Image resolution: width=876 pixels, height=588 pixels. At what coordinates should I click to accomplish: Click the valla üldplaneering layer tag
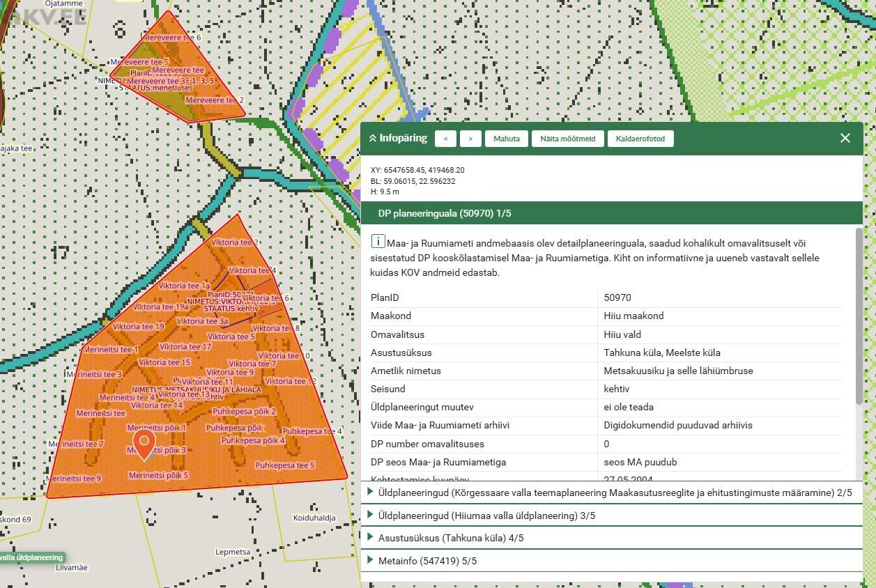tap(31, 557)
